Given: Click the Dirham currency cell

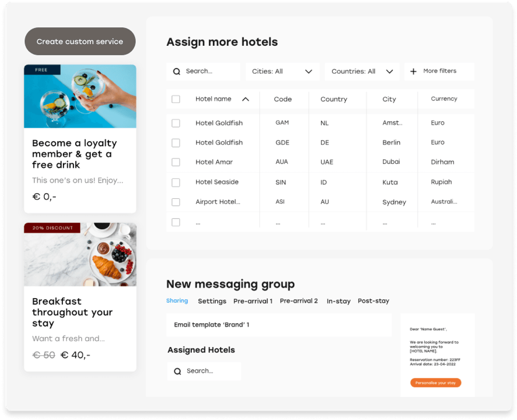Looking at the screenshot, I should (x=442, y=162).
